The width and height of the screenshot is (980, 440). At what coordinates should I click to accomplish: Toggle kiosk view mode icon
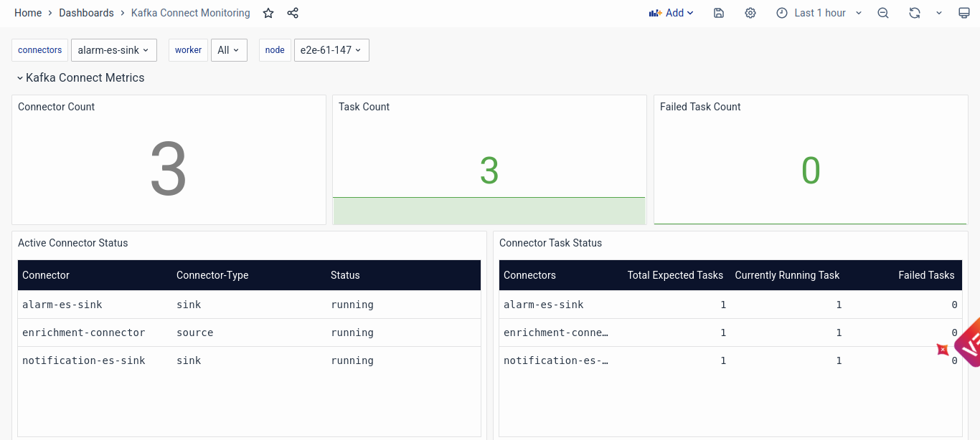click(x=964, y=13)
